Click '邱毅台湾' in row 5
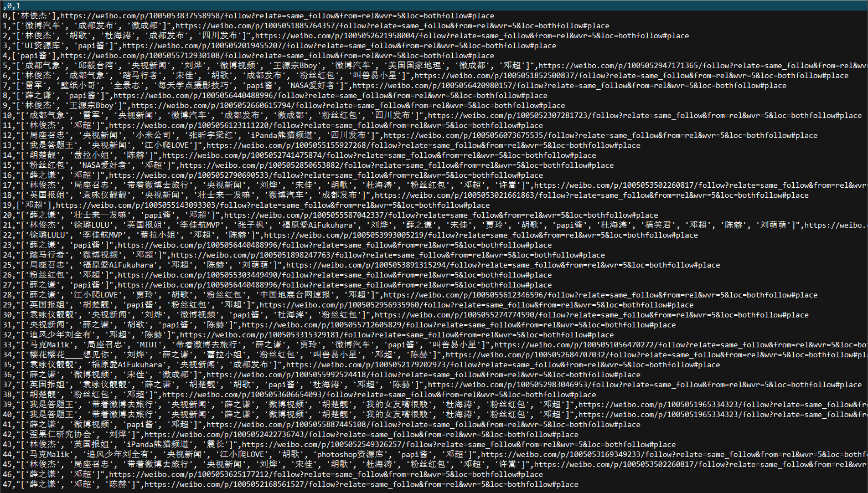868x493 pixels. point(96,65)
